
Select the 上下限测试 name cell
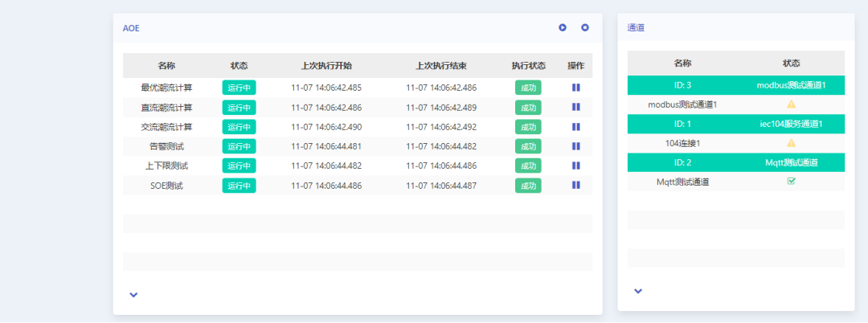(x=166, y=166)
